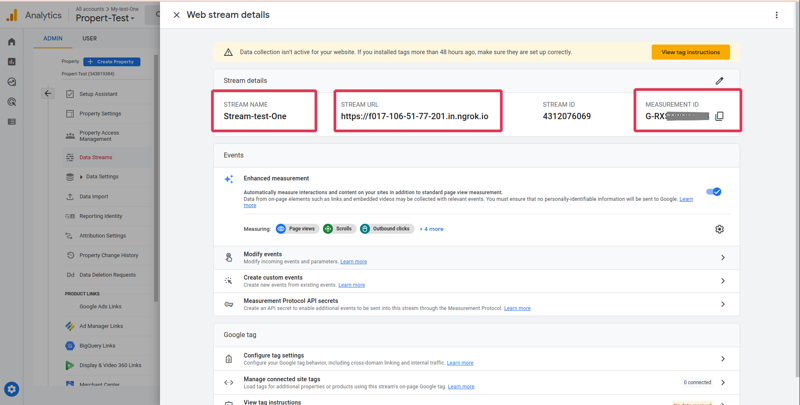This screenshot has height=405, width=800.
Task: Open Explore in the left sidebar
Action: coord(12,82)
